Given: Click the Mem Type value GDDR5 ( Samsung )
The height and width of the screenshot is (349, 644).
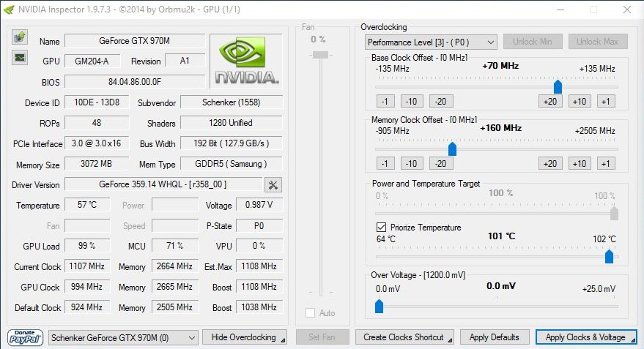Looking at the screenshot, I should (232, 164).
